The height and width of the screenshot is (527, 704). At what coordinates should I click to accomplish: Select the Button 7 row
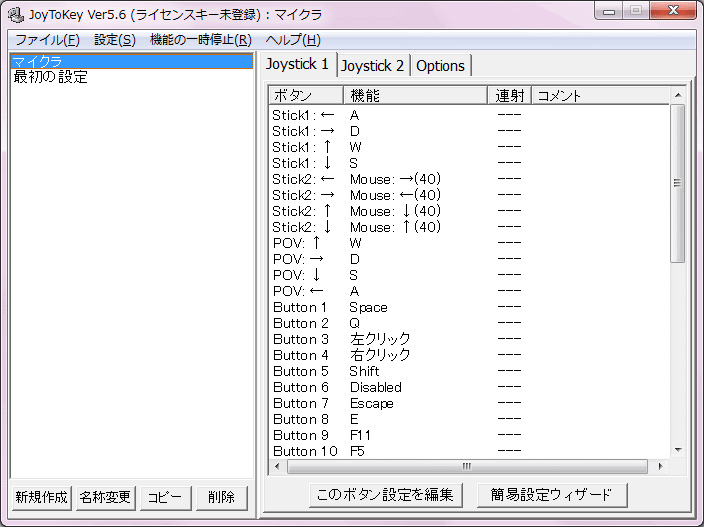tap(469, 404)
